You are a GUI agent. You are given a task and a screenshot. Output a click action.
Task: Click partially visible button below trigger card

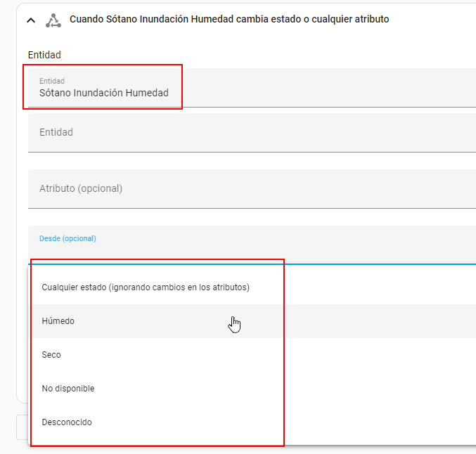21,427
